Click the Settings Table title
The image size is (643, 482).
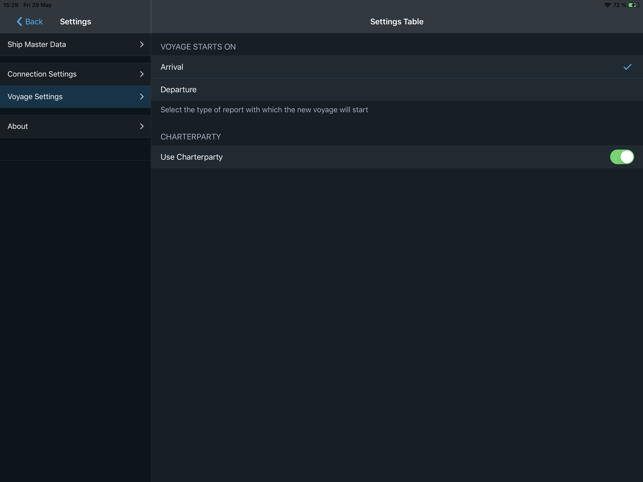tap(397, 22)
